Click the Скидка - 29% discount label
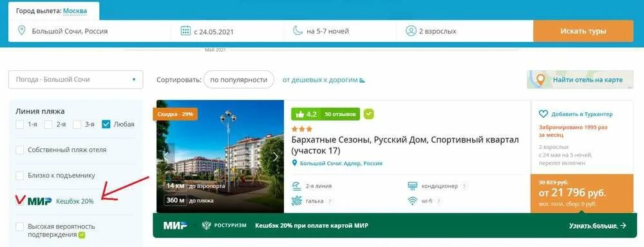Viewport: 644px width, 247px height. tap(175, 114)
